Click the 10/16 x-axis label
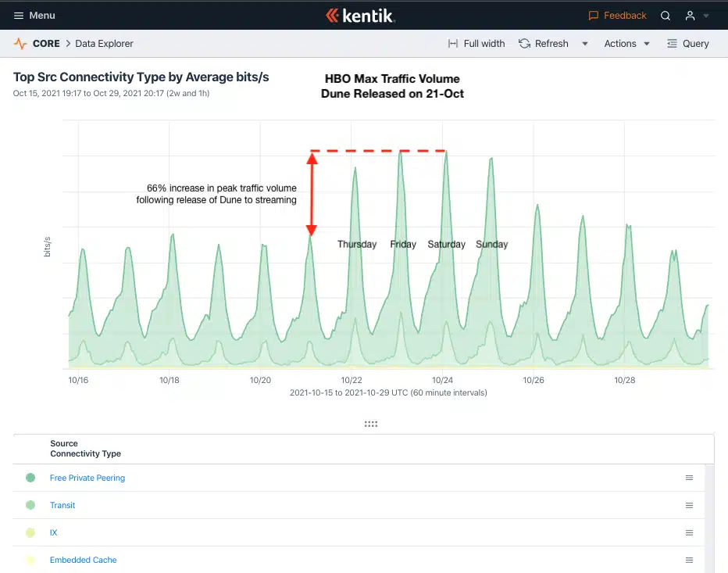This screenshot has width=728, height=573. [78, 380]
